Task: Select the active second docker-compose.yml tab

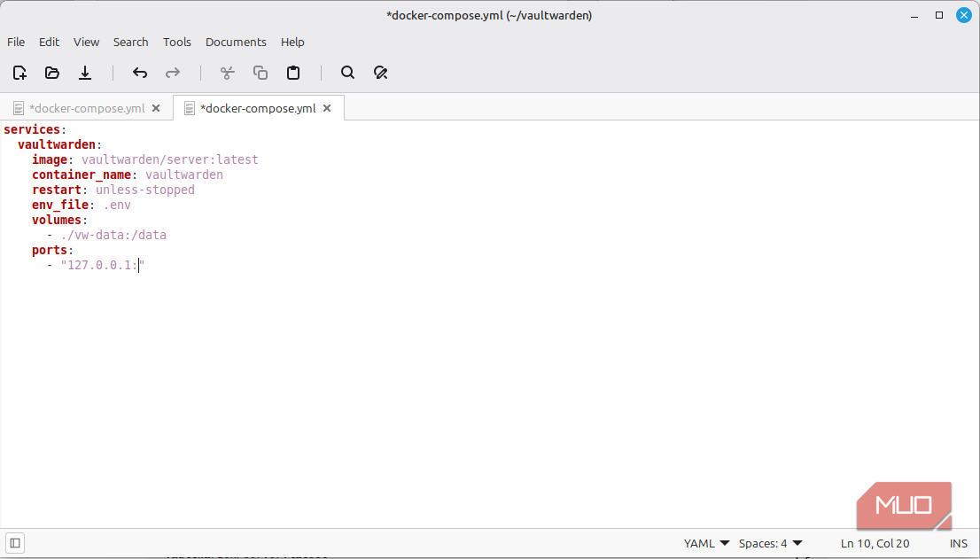Action: point(258,108)
